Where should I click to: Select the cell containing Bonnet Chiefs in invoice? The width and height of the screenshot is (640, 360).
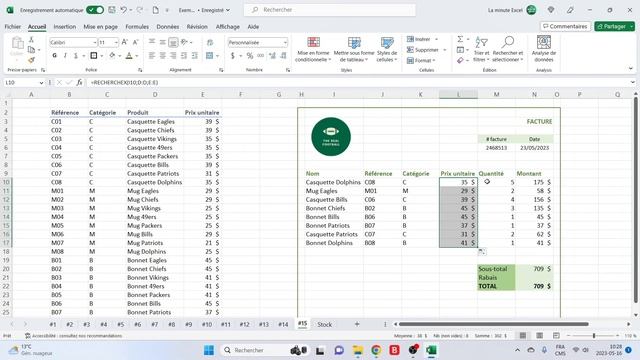click(x=334, y=208)
